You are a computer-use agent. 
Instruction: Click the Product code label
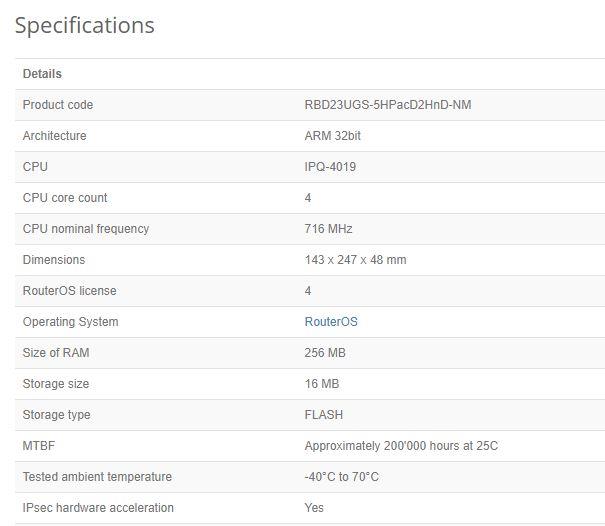tap(58, 105)
